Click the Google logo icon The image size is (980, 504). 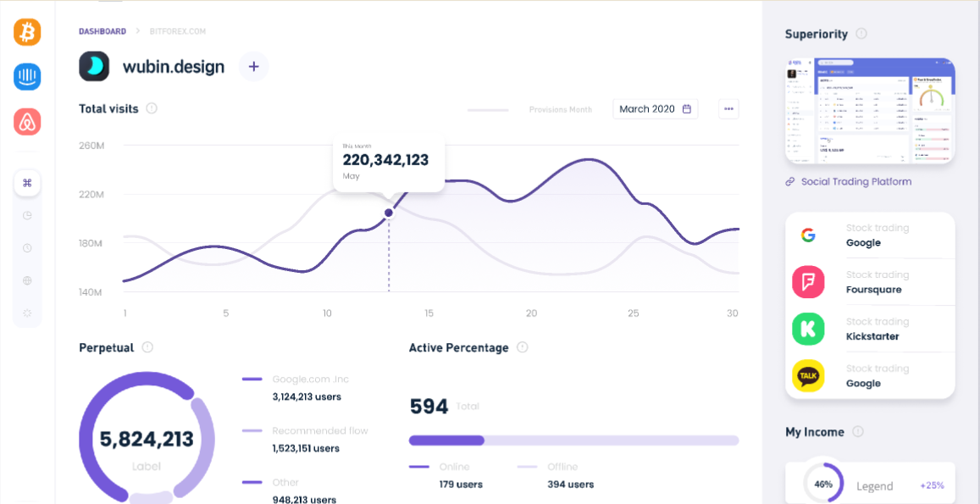click(808, 235)
